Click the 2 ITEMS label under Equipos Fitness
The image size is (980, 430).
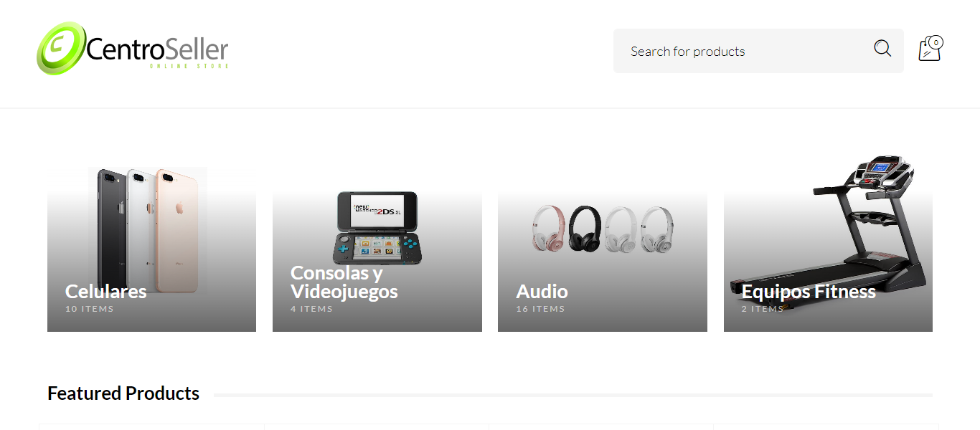(x=762, y=309)
